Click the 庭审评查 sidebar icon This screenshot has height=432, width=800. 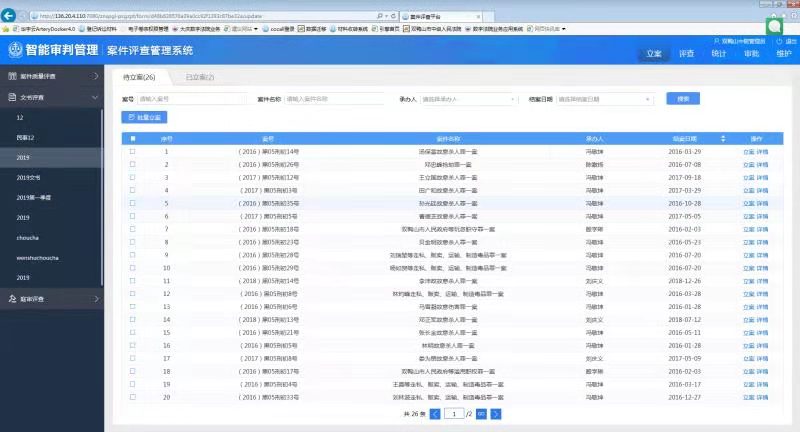click(11, 298)
